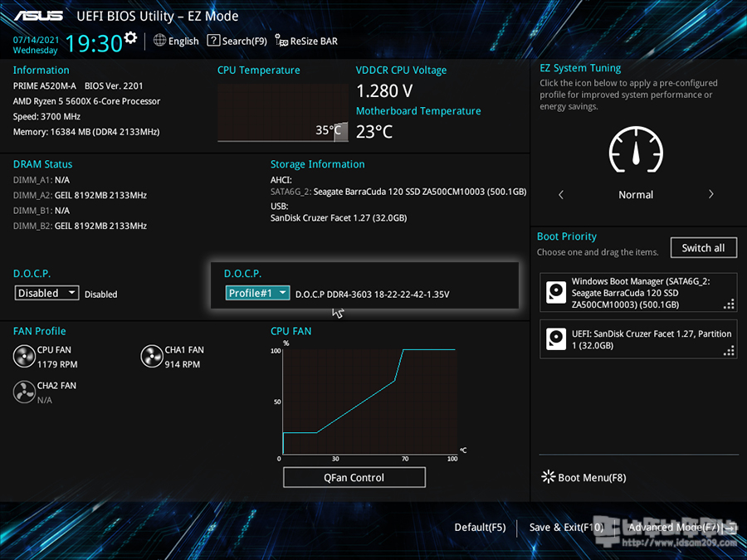
Task: Click the 19:30 clock time
Action: (95, 43)
